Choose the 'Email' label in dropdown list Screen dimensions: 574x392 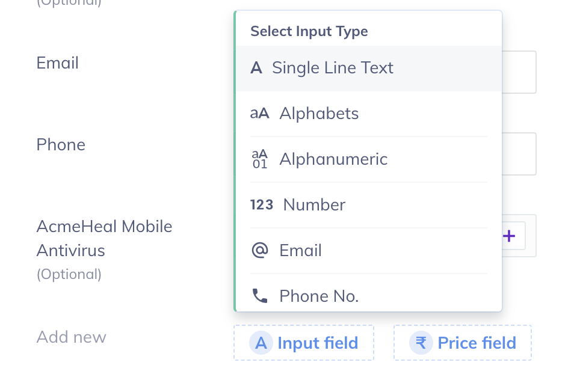[x=300, y=251]
